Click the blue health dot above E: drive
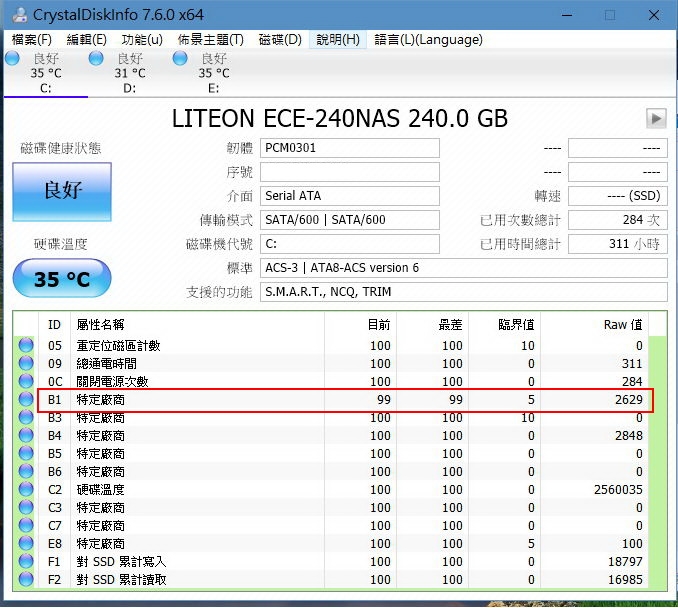This screenshot has width=678, height=608. pos(180,58)
